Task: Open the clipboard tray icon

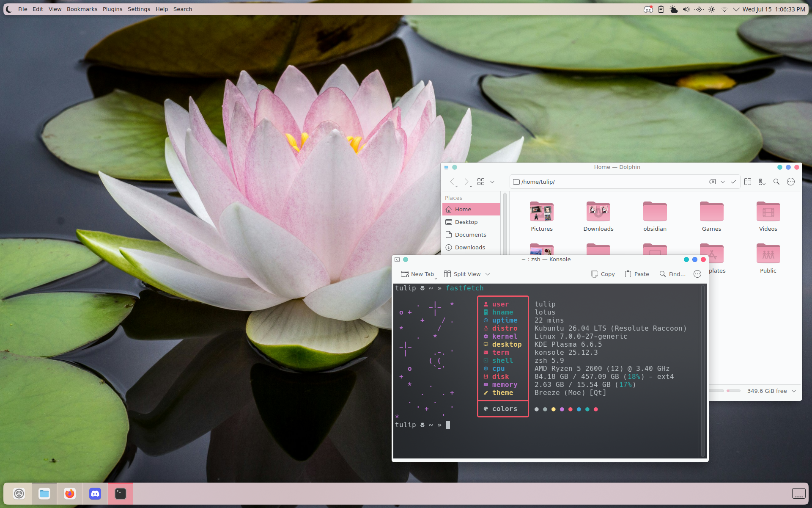Action: click(661, 9)
